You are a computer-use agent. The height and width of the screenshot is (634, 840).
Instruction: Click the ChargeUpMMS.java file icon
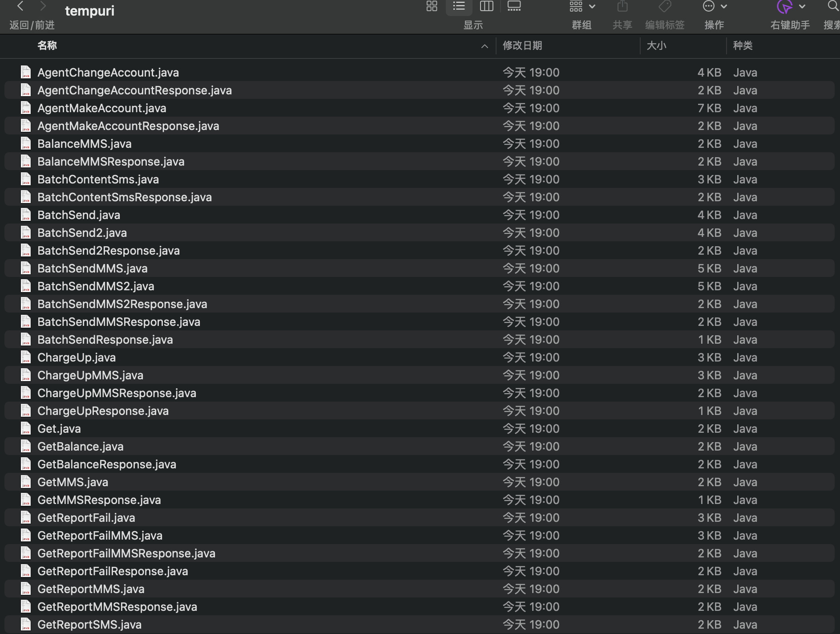pyautogui.click(x=26, y=375)
